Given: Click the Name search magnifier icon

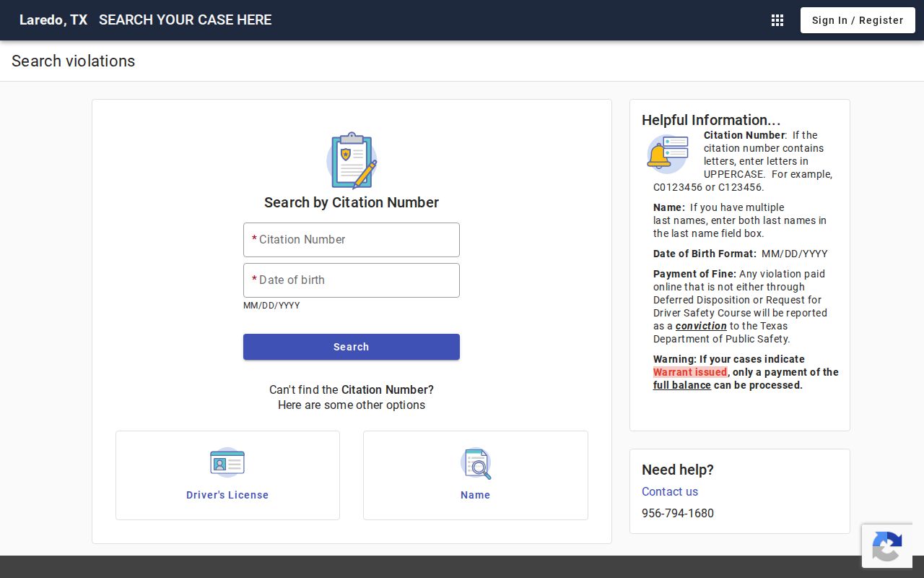Looking at the screenshot, I should click(x=476, y=463).
